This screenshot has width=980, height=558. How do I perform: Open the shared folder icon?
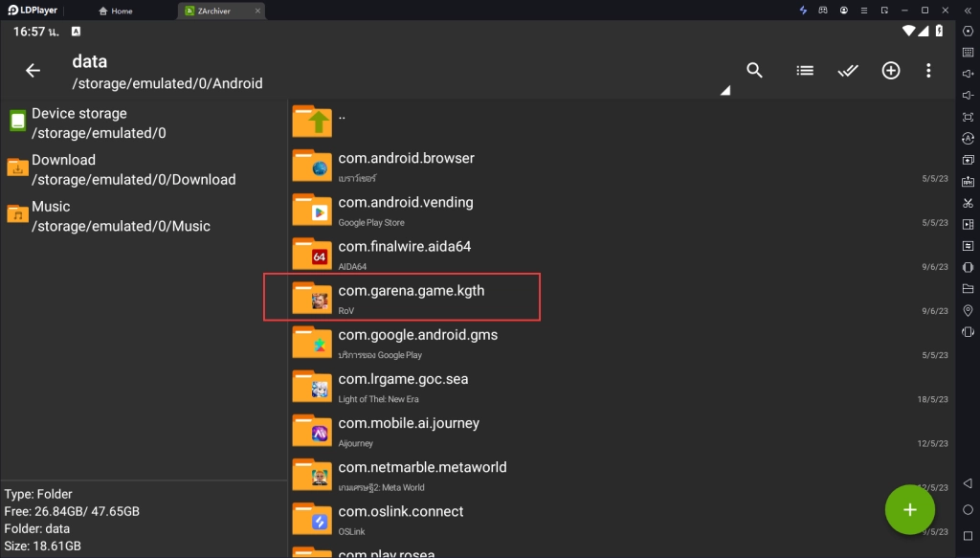point(968,289)
